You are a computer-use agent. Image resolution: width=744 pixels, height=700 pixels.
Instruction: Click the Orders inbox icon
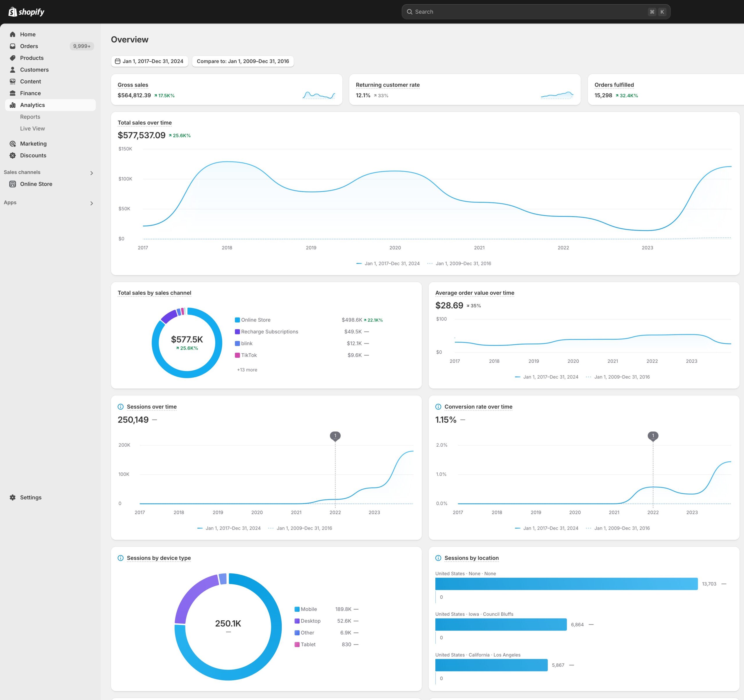13,46
